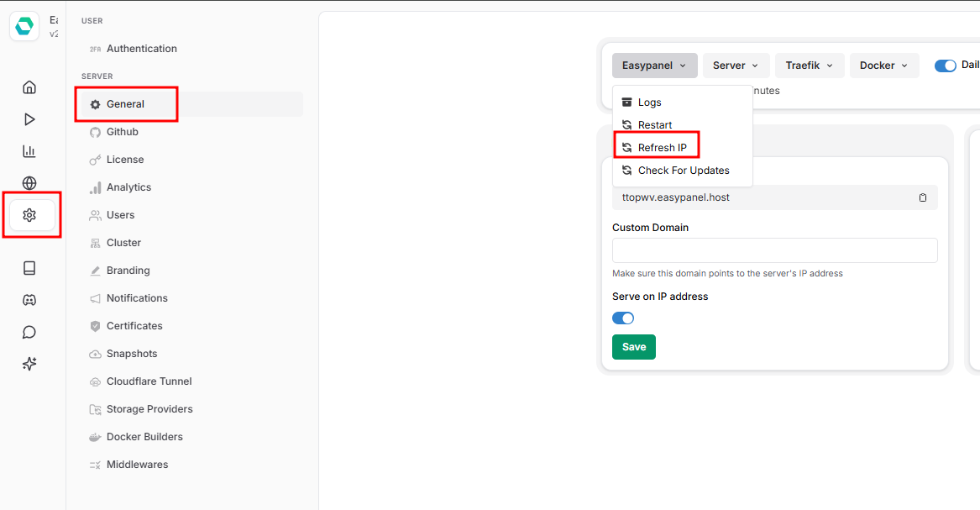Click the whale icon beside Docker Builders

pos(95,437)
